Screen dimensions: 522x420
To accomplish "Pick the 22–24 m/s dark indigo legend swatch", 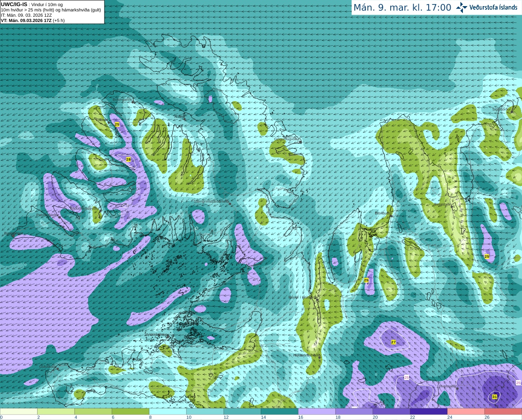I will pos(429,411).
